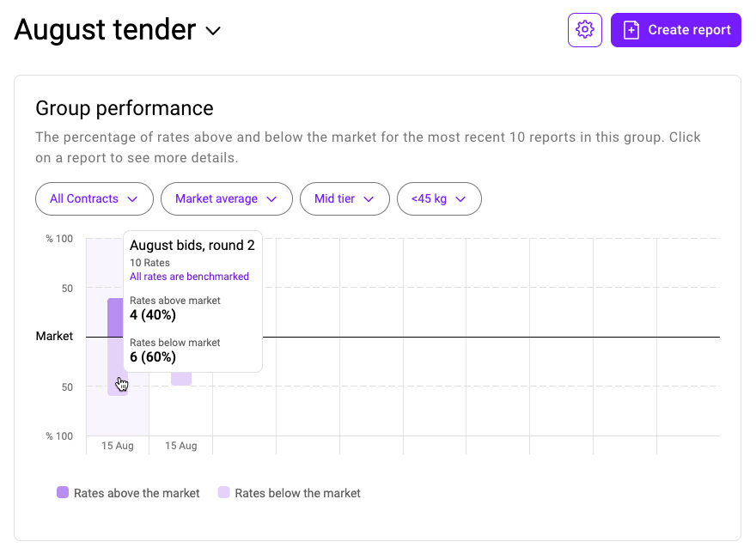756x554 pixels.
Task: Click the August bids, round 2 tooltip title
Action: coord(192,246)
